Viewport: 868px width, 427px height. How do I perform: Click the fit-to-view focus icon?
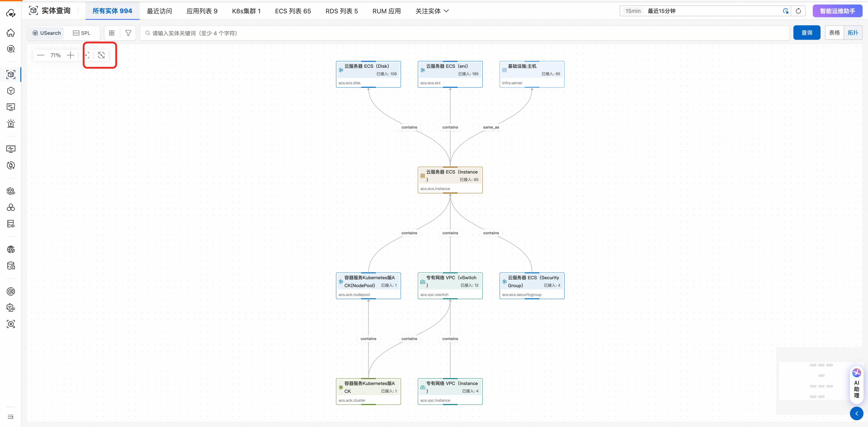tap(87, 55)
